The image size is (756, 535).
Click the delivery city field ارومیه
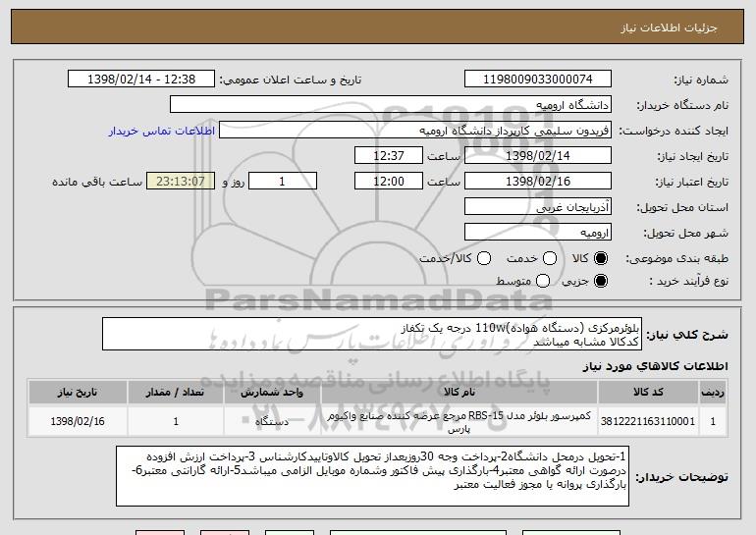click(538, 233)
